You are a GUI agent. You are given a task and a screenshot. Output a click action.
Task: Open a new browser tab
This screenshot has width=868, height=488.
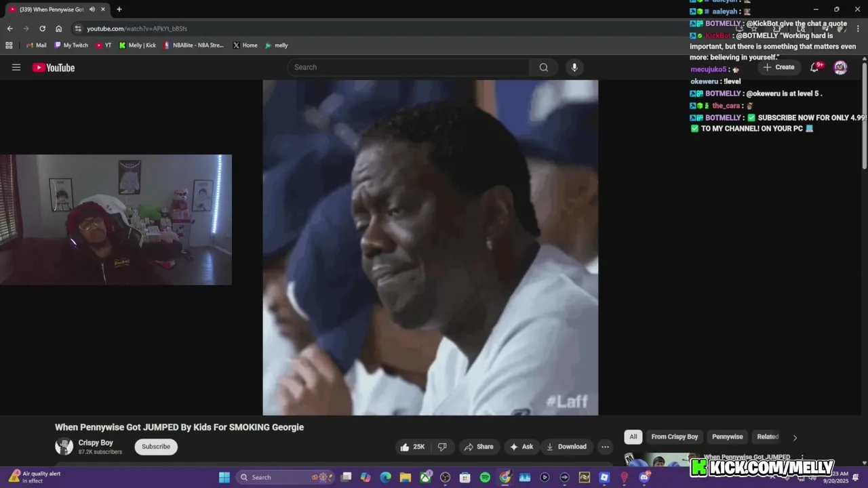[119, 9]
